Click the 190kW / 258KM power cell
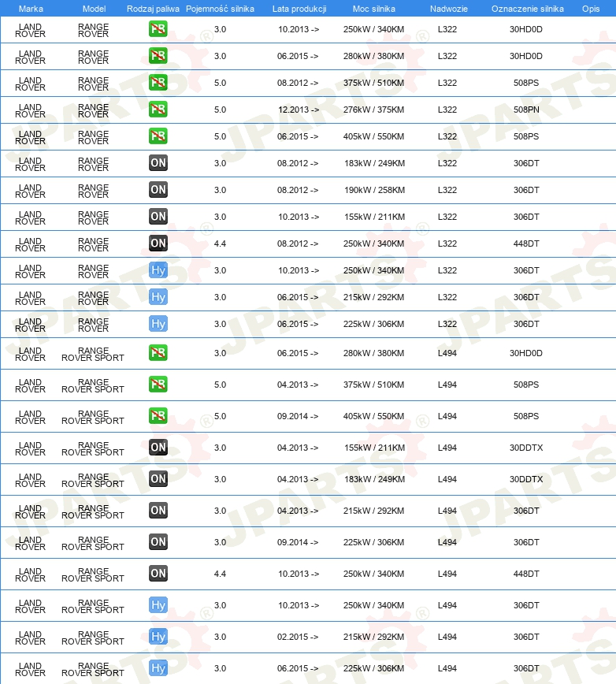Viewport: 616px width, 684px height. pos(374,190)
